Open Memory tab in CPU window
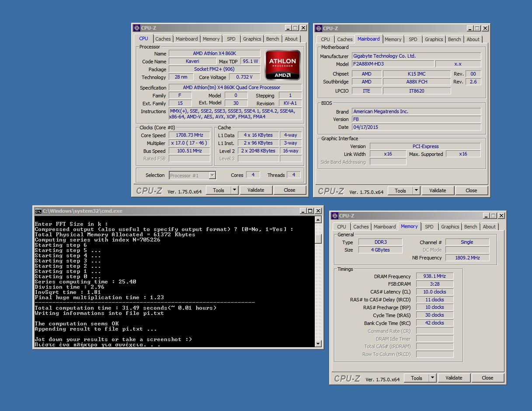The width and height of the screenshot is (532, 411). point(211,39)
